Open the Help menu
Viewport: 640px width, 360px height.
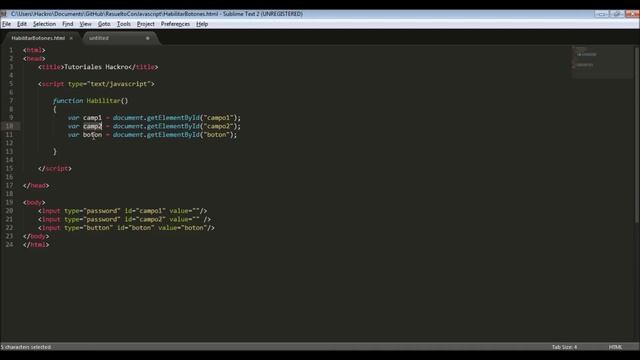[202, 24]
